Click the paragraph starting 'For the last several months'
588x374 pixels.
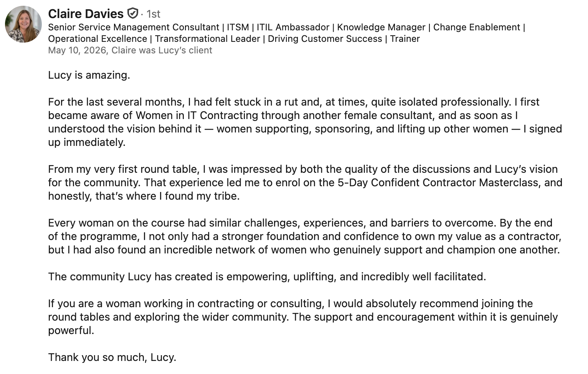pos(305,122)
